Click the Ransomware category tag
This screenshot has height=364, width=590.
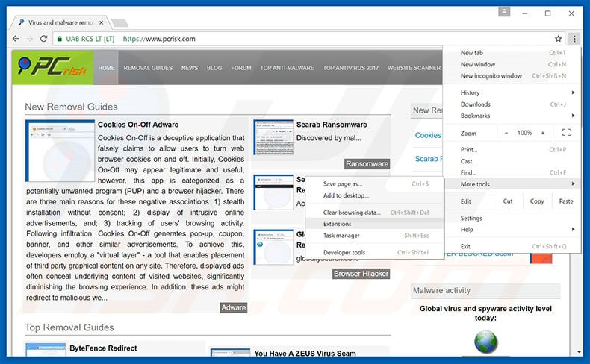coord(367,164)
